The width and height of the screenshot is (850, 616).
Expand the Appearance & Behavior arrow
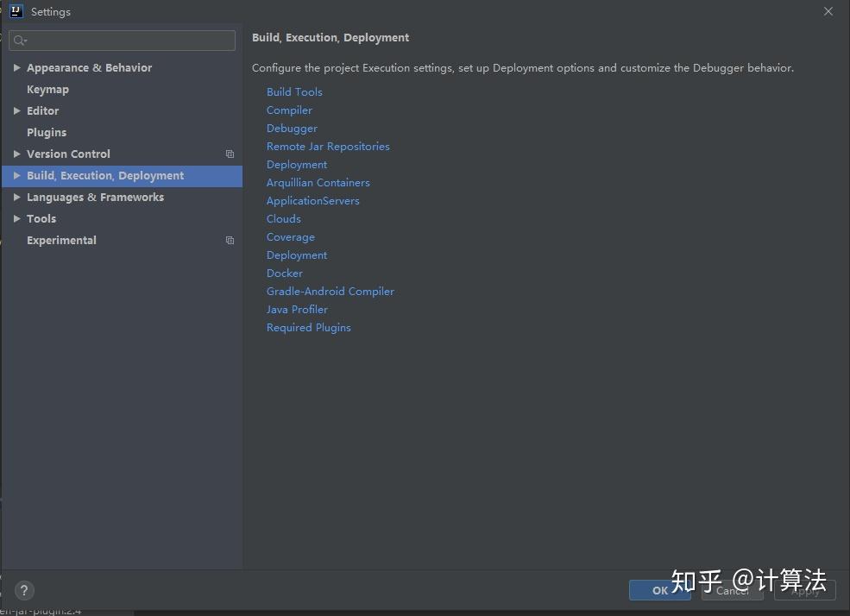click(x=16, y=67)
